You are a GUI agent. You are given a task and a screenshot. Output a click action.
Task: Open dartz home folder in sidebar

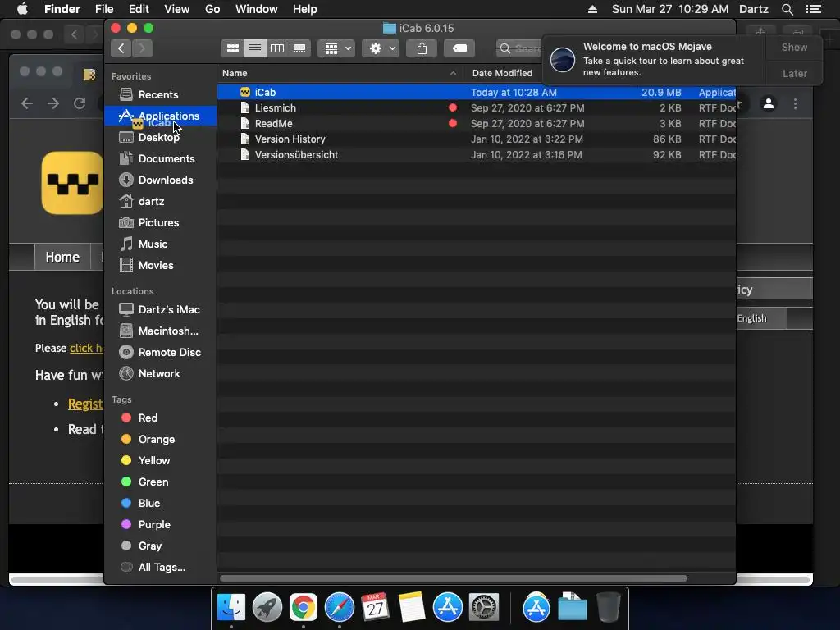point(161,202)
